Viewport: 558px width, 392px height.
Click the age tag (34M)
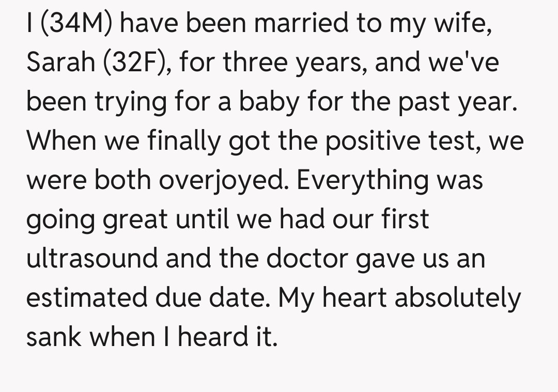(x=75, y=24)
